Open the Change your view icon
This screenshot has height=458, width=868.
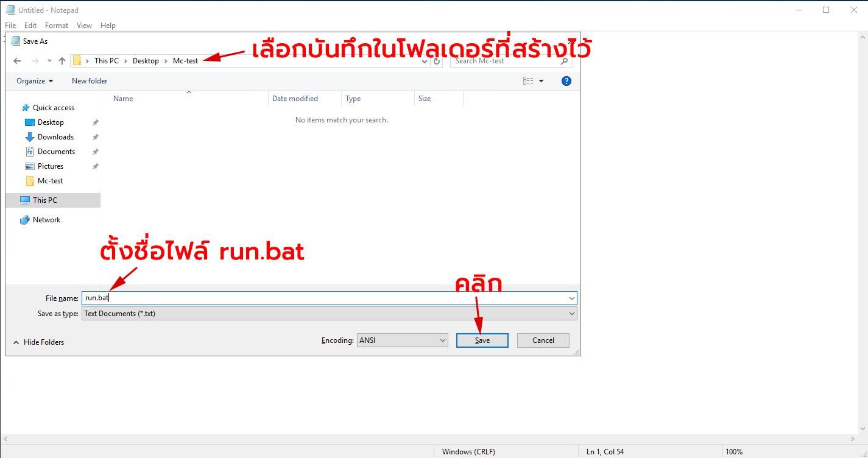click(x=528, y=80)
